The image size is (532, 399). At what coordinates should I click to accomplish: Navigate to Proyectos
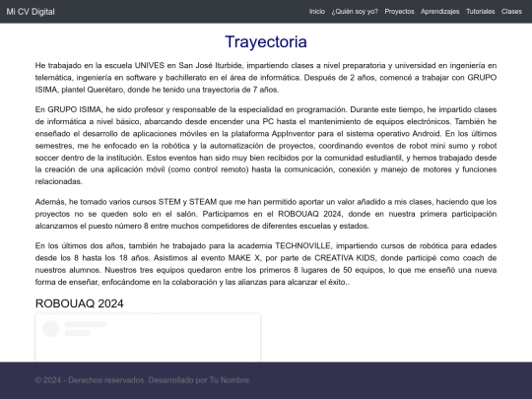399,12
